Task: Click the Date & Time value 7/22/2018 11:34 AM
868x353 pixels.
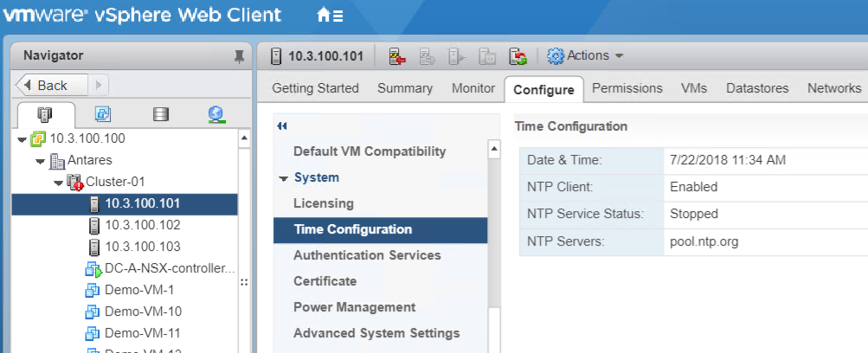Action: [x=728, y=160]
